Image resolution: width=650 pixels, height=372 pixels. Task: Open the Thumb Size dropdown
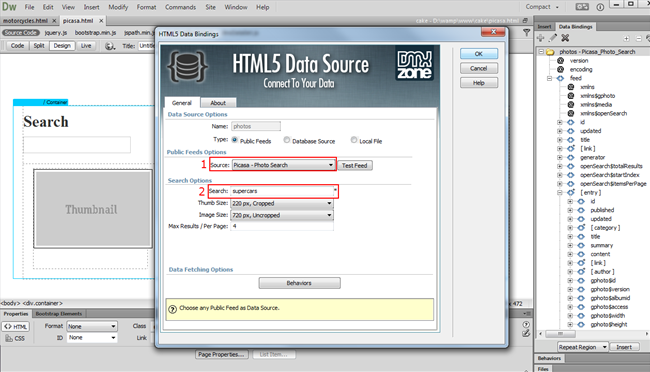282,203
